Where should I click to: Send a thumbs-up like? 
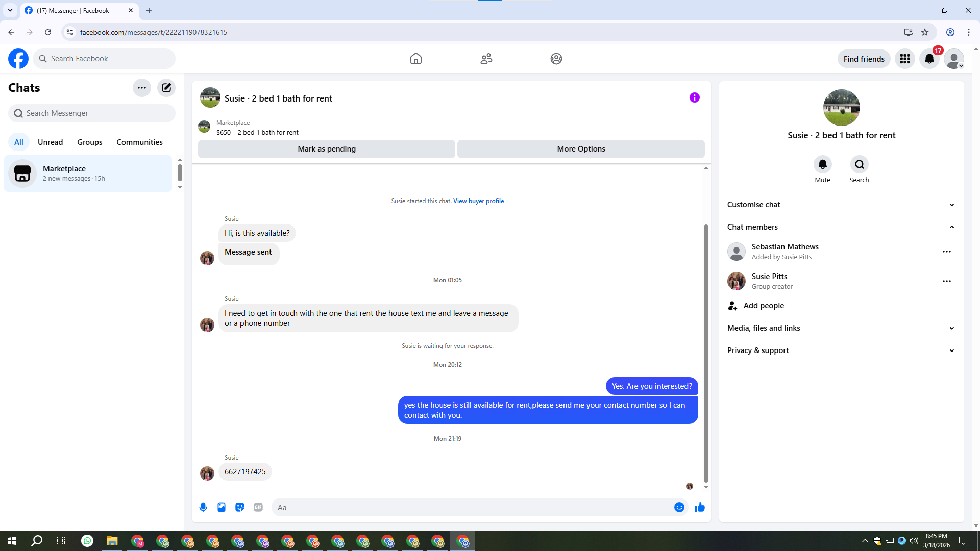[700, 507]
